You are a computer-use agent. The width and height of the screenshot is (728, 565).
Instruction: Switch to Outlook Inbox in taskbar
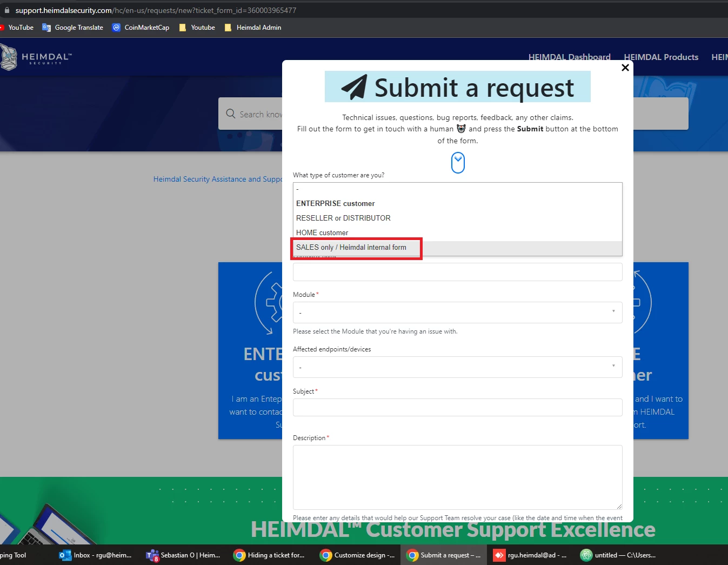95,555
